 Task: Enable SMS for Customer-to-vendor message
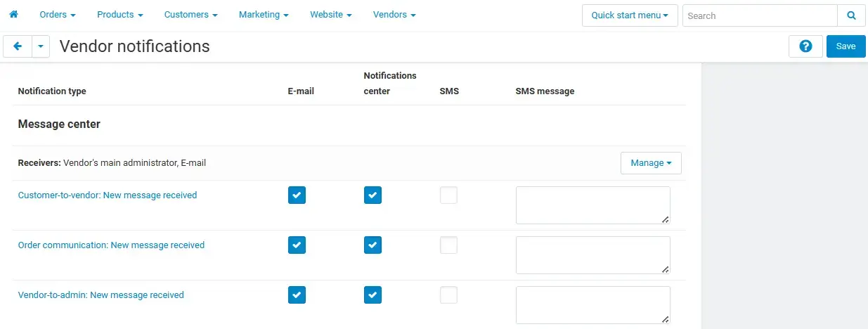click(x=448, y=195)
